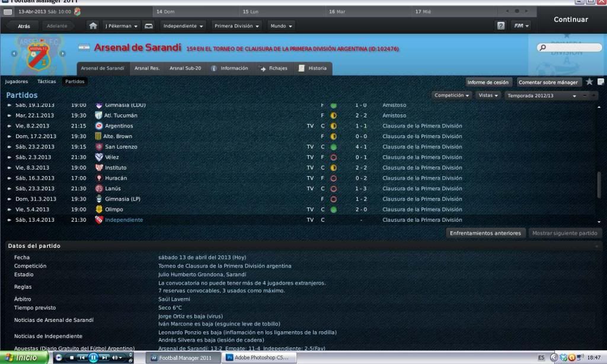
Task: Open the J Pékerman manager dropdown
Action: coord(122,26)
